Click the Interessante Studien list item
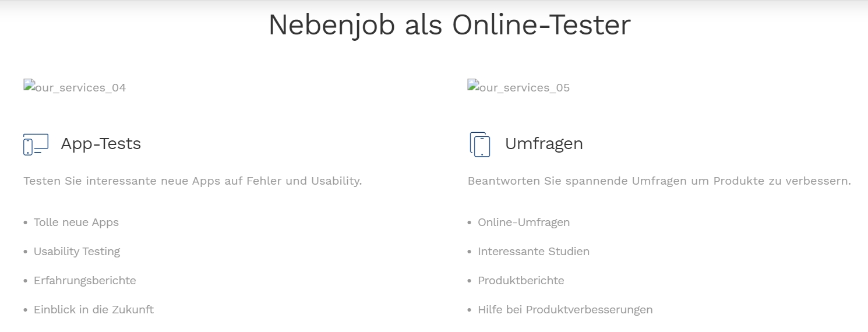 534,252
